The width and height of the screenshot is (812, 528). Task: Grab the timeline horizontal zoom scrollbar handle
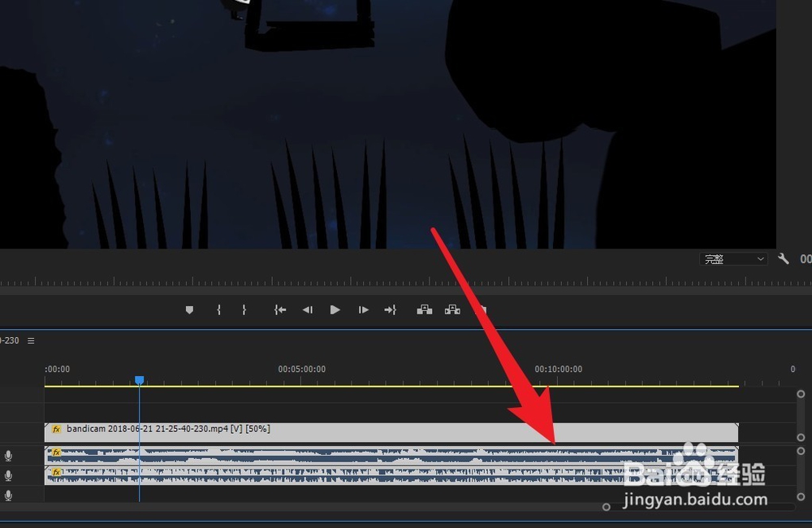point(607,507)
